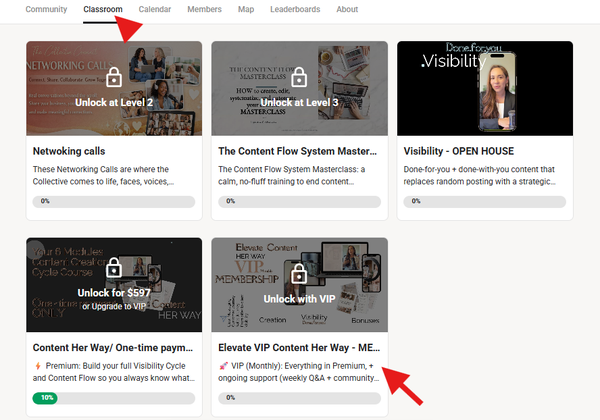Click lock icon on Networking calls course
Screen dimensions: 600x420
113,77
